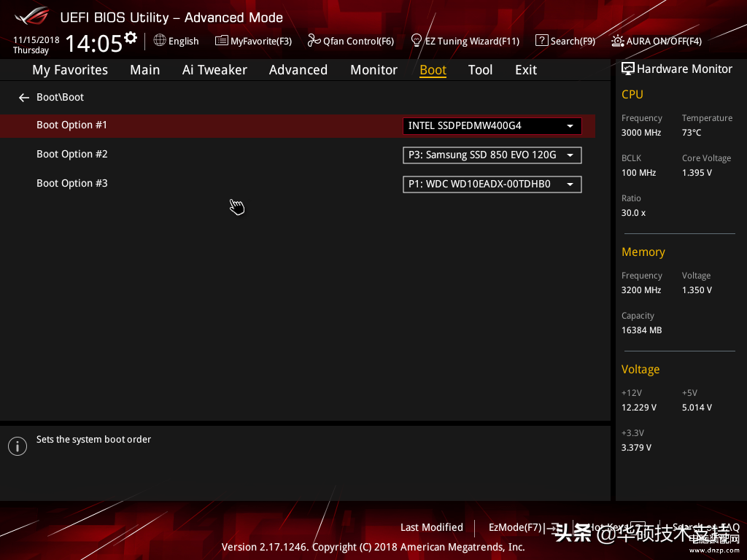Click Version 2.17.1246 copyright text
Screen dimensions: 747x560
(x=373, y=547)
